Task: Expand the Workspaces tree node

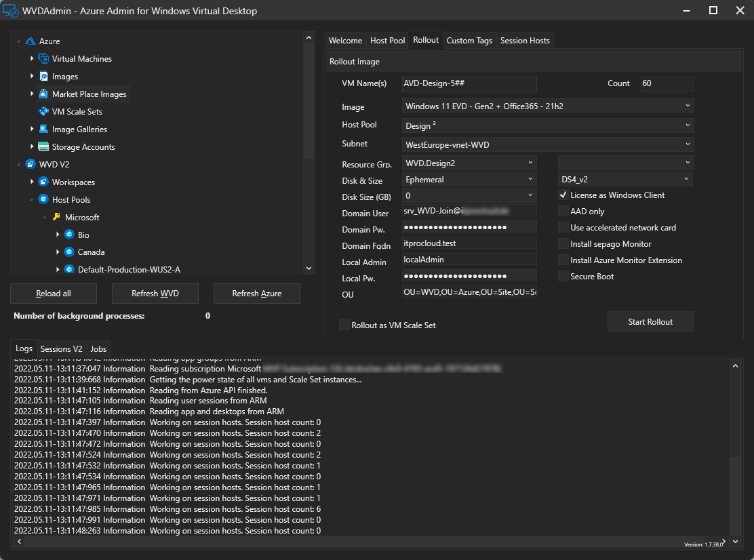Action: [x=32, y=182]
